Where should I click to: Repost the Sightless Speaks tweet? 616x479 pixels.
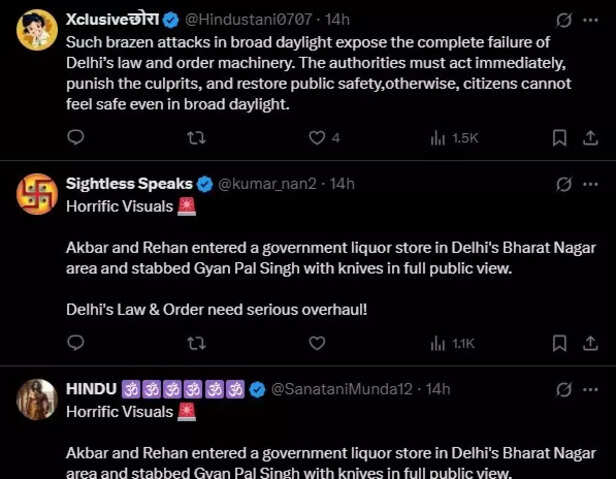[196, 343]
